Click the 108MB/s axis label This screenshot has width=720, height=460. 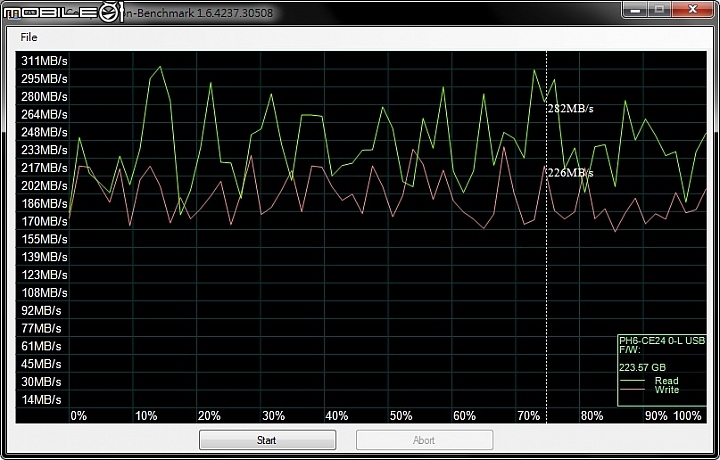pos(44,292)
